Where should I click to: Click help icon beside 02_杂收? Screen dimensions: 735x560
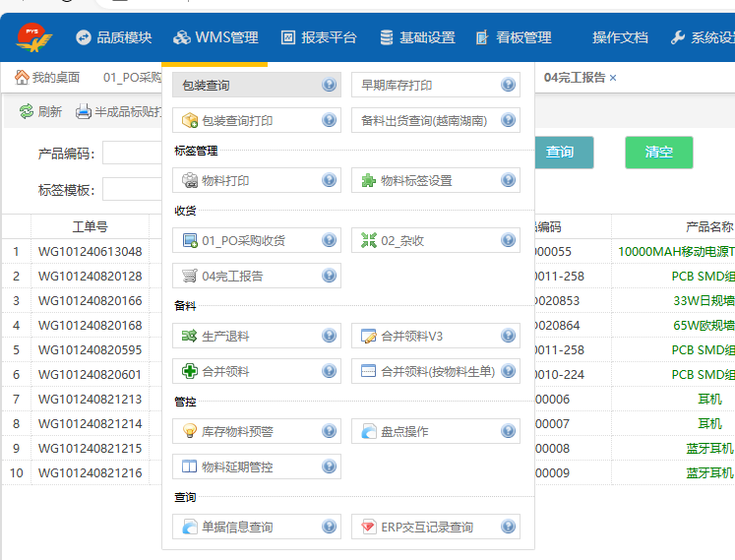click(x=509, y=240)
